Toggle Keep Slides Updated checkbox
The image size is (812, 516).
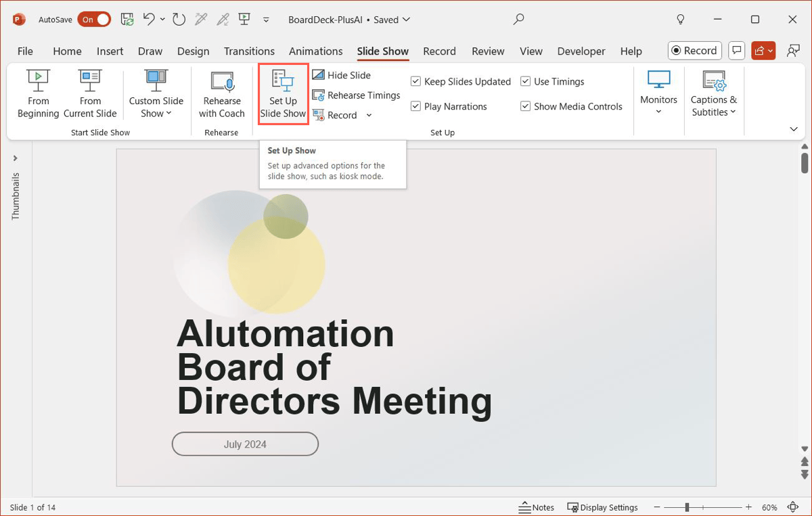pos(461,81)
